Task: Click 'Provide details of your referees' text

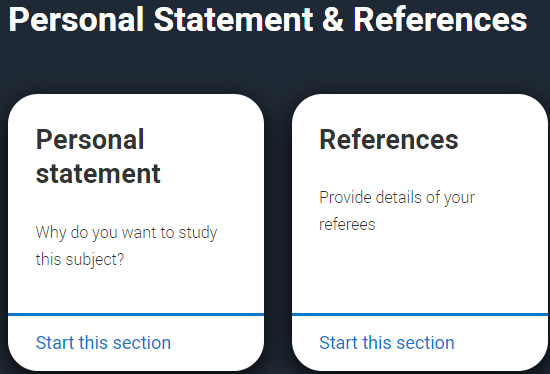Action: [397, 211]
